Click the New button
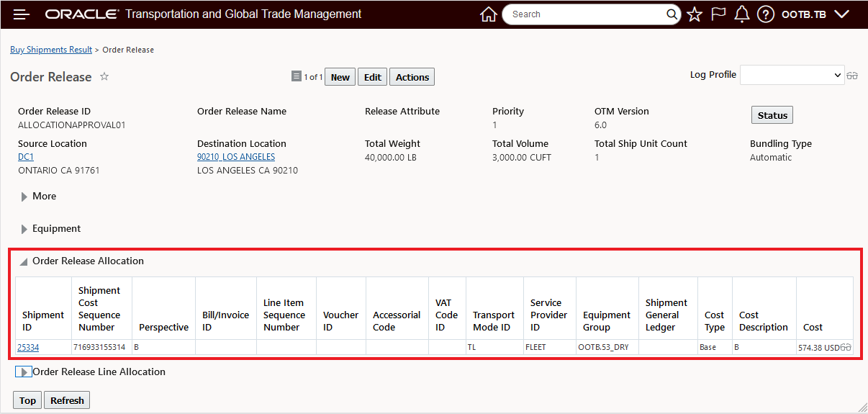The width and height of the screenshot is (868, 414). [340, 77]
